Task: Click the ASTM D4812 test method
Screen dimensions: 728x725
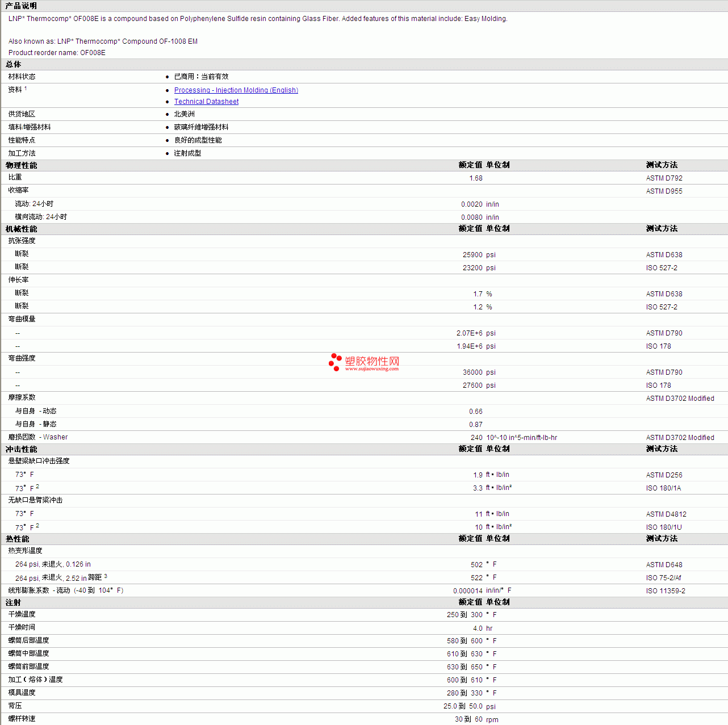Action: tap(666, 514)
